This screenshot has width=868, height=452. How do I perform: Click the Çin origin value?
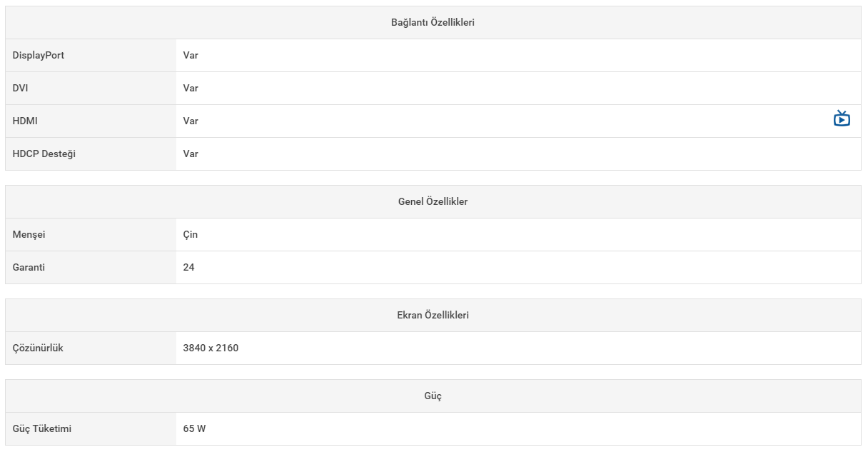click(191, 234)
